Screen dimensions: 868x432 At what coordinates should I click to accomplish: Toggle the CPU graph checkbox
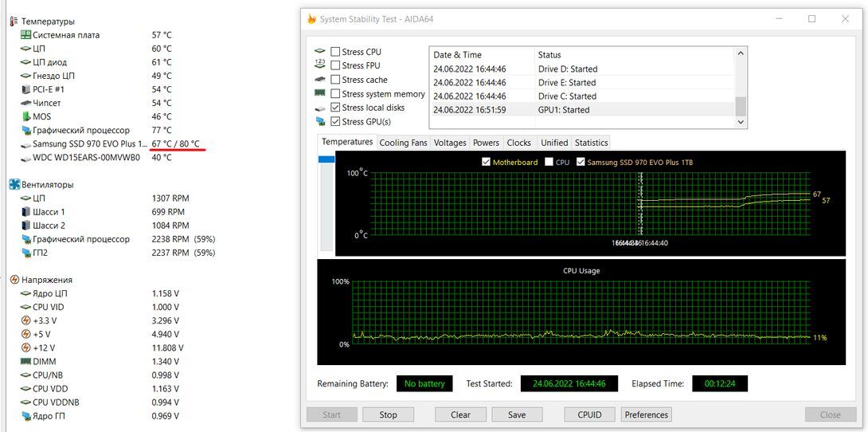point(549,162)
